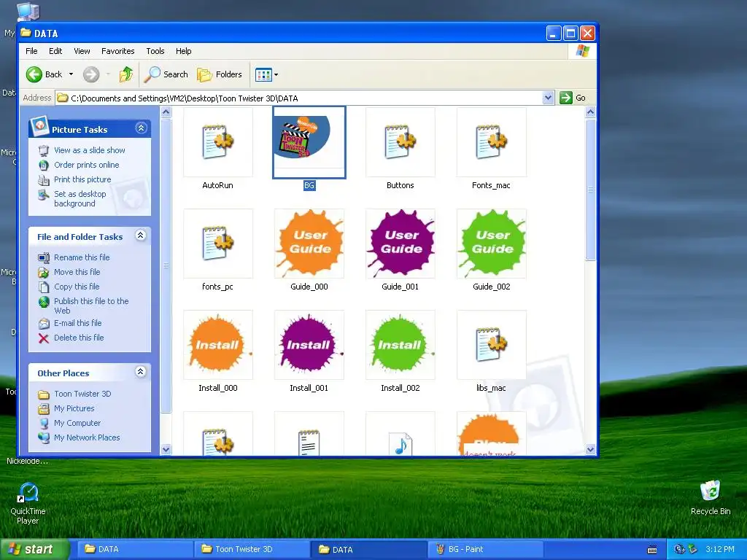
Task: Select the Buttons file icon
Action: [x=400, y=142]
